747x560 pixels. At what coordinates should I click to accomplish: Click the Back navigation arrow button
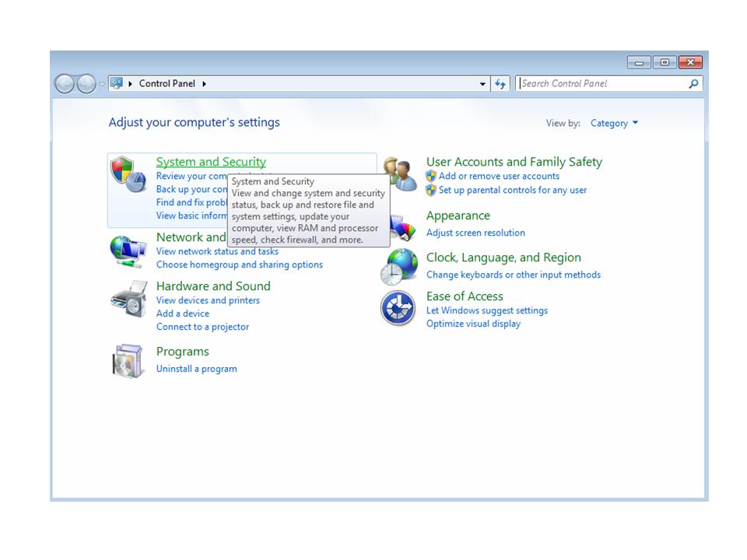[x=65, y=84]
